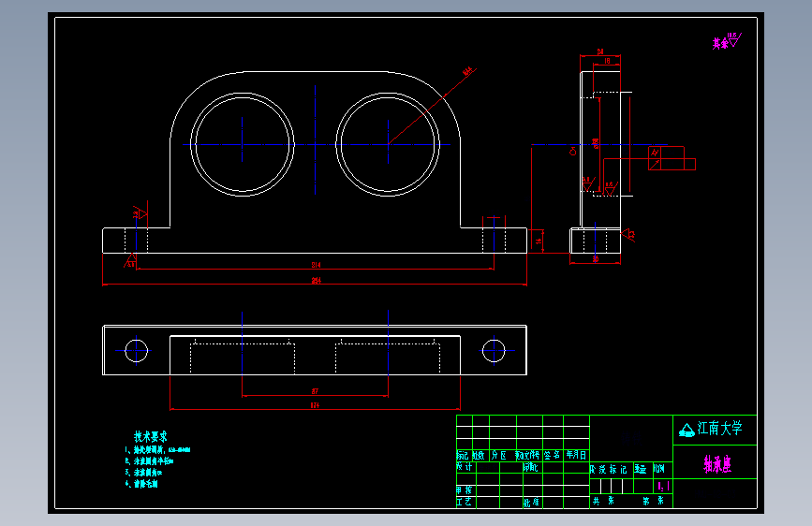The width and height of the screenshot is (812, 526).
Task: Select the overall base length dimension below 214
Action: pyautogui.click(x=316, y=281)
